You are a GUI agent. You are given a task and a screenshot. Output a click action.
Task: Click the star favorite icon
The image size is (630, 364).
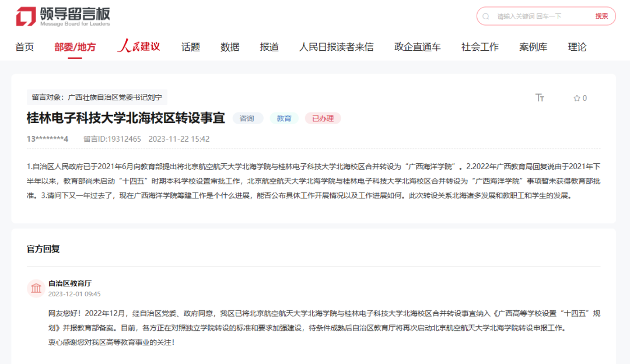coord(576,98)
